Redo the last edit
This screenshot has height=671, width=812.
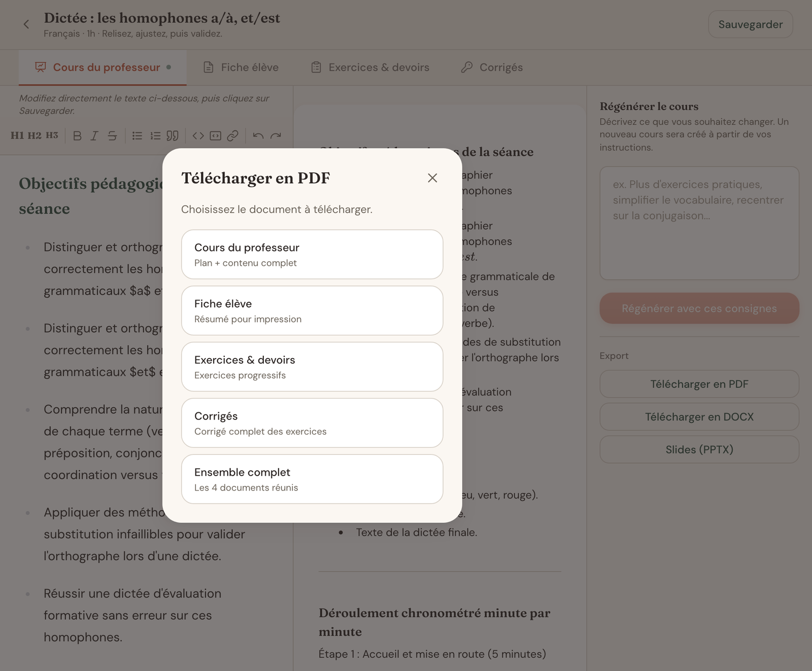pos(276,136)
